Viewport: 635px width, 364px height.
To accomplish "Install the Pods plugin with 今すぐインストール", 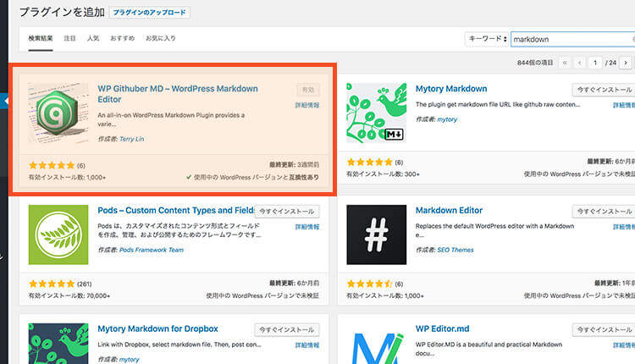I will click(286, 212).
